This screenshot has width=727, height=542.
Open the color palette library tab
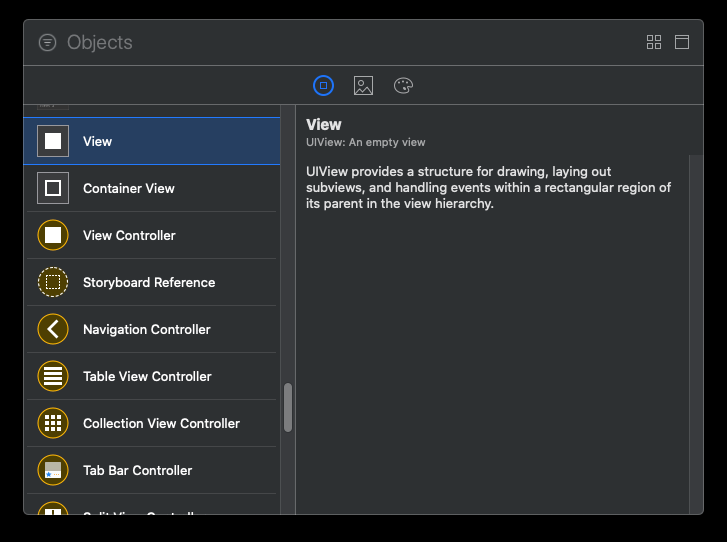(403, 86)
